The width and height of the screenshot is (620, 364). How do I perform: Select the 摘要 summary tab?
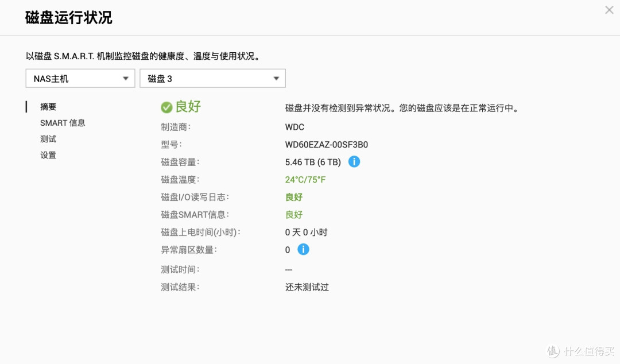pos(49,106)
